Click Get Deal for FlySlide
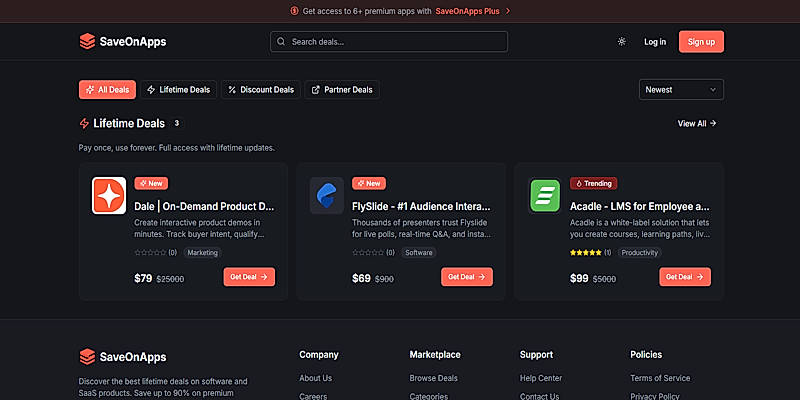Screen dimensions: 800x400 pyautogui.click(x=467, y=277)
